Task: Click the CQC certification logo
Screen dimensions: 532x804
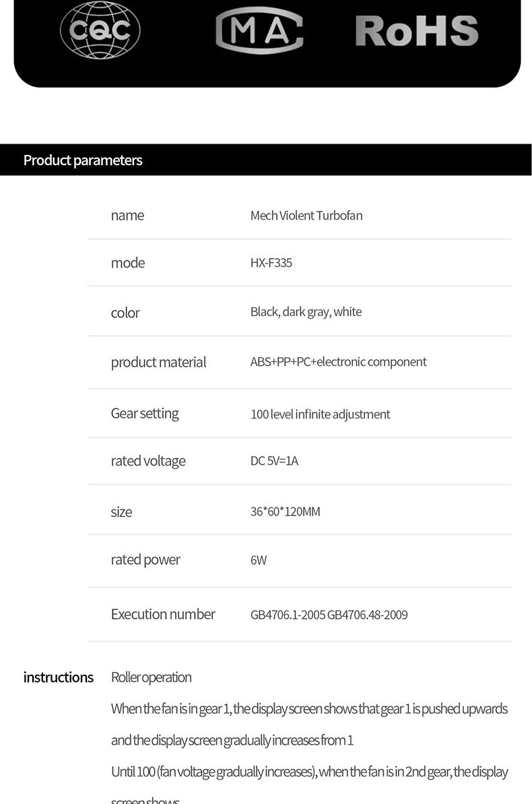Action: tap(100, 30)
